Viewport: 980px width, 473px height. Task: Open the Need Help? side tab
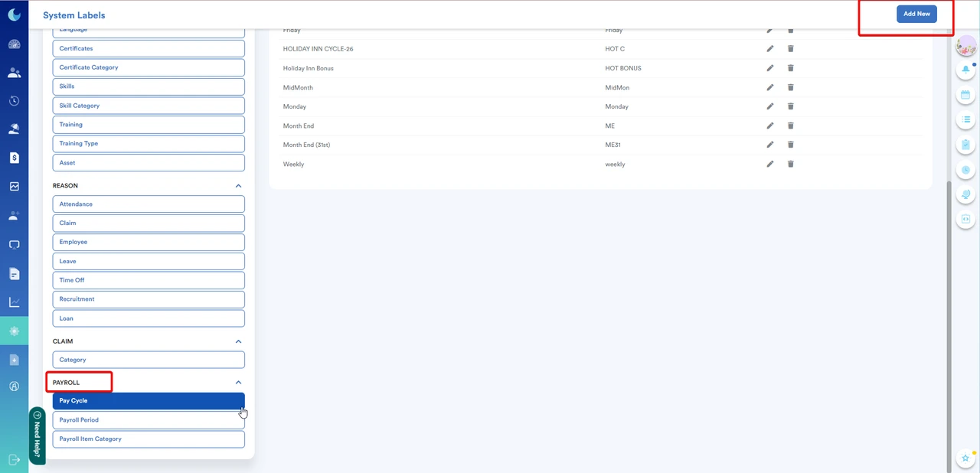[37, 435]
